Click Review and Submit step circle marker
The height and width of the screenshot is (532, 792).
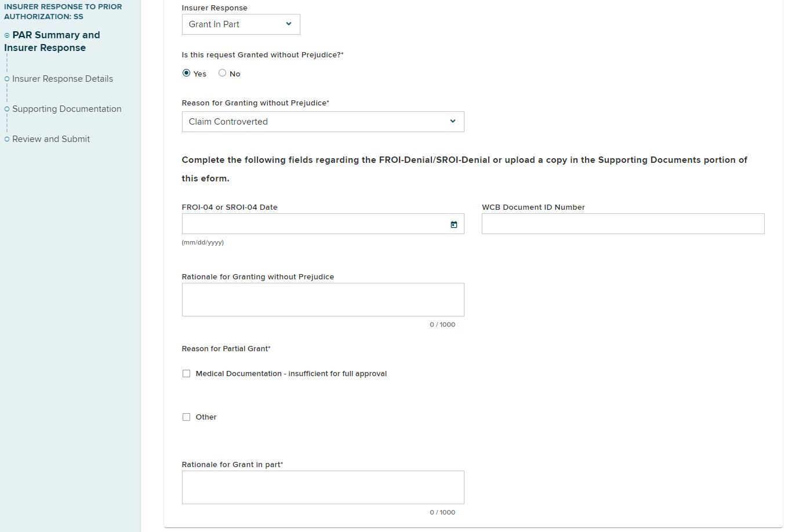click(x=7, y=139)
